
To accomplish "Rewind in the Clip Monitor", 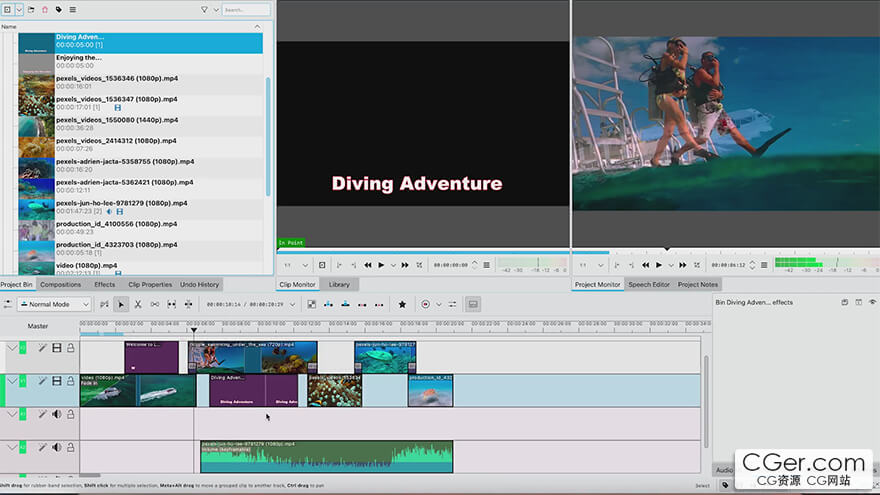I will pyautogui.click(x=368, y=265).
